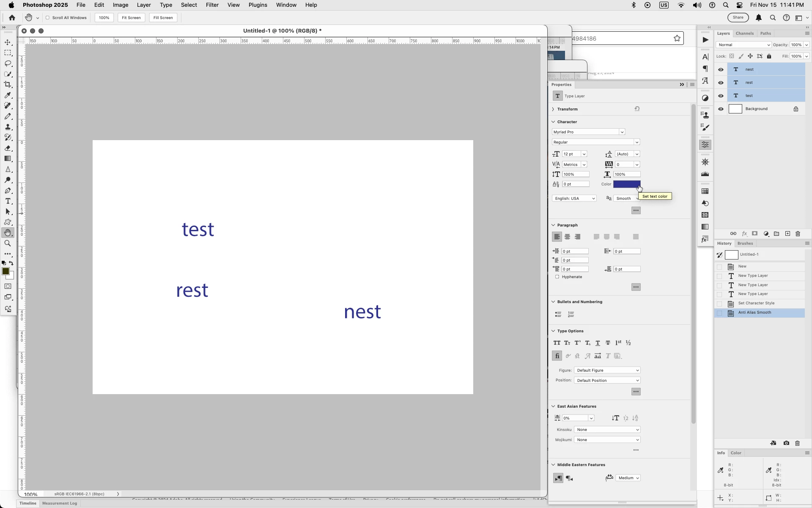This screenshot has width=812, height=508.
Task: Click the center text alignment icon
Action: tap(567, 237)
